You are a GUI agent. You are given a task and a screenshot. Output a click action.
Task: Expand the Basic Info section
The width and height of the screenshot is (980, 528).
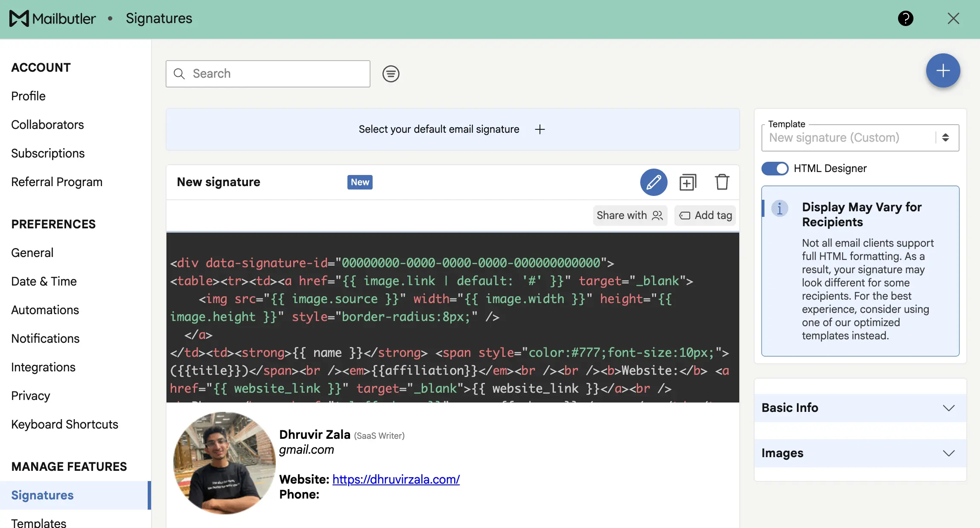(860, 408)
